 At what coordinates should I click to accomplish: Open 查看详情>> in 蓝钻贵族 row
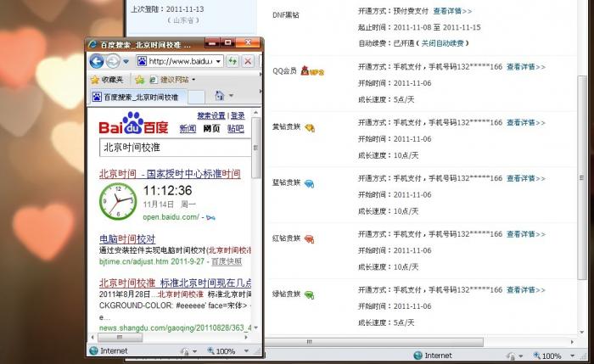tap(526, 178)
